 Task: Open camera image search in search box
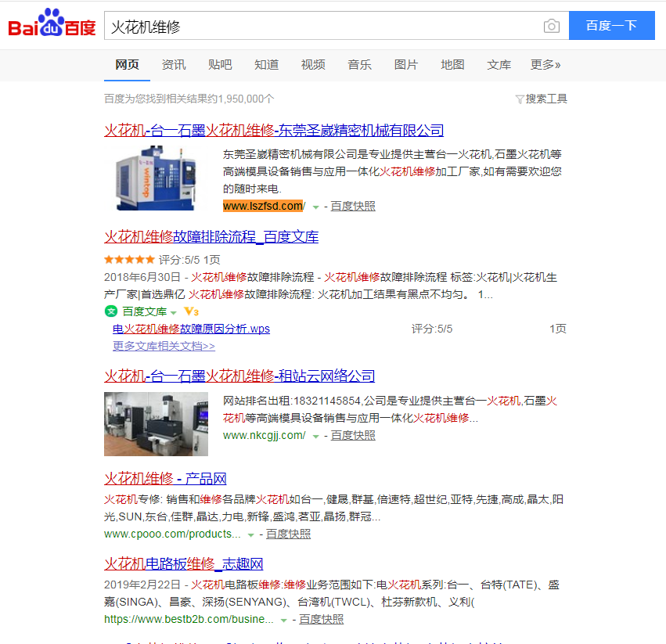(551, 26)
